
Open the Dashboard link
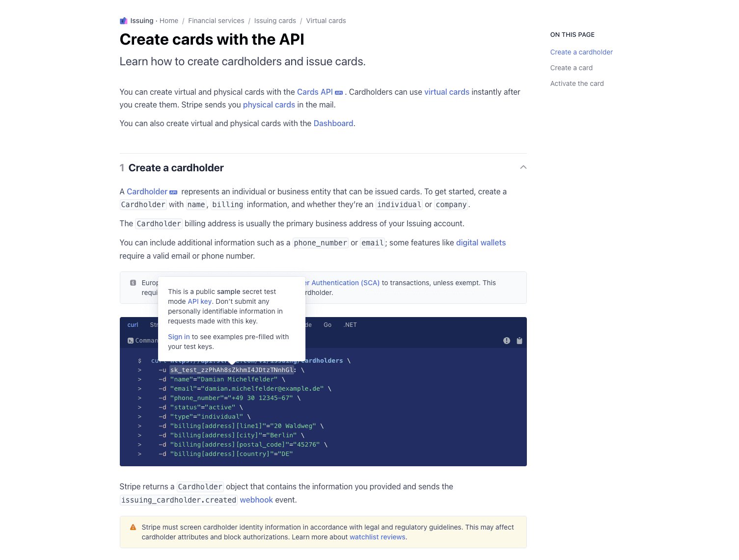pyautogui.click(x=333, y=123)
